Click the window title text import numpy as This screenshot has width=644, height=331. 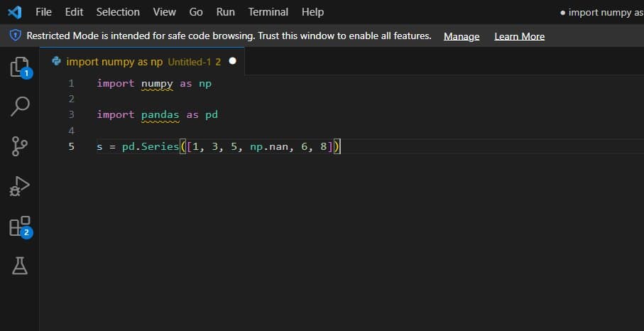pos(606,12)
